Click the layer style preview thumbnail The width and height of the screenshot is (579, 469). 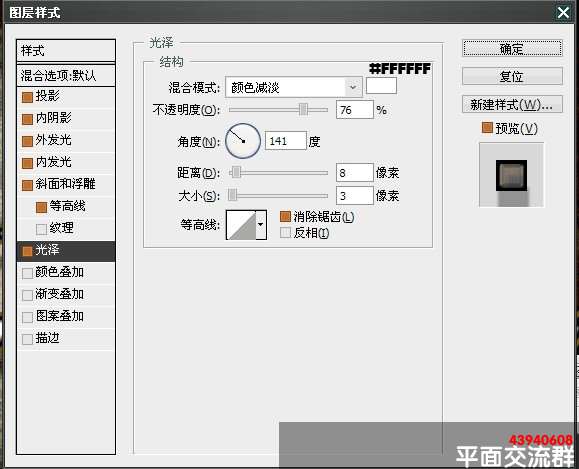coord(511,175)
